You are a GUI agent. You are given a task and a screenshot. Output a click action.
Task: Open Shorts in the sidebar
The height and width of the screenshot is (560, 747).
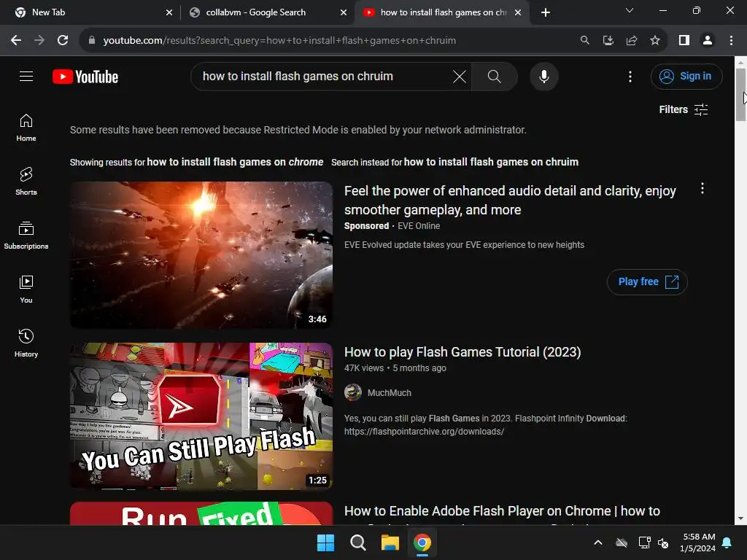click(x=26, y=182)
